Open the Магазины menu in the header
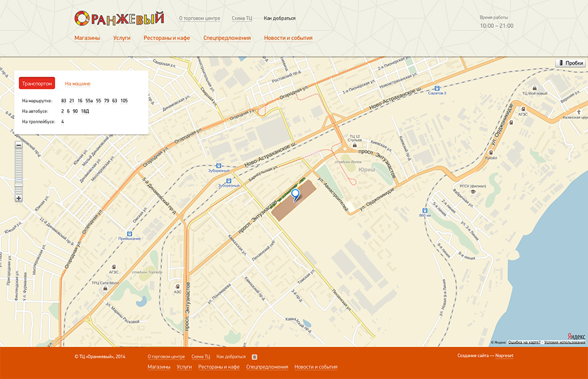588x379 pixels. pyautogui.click(x=87, y=38)
